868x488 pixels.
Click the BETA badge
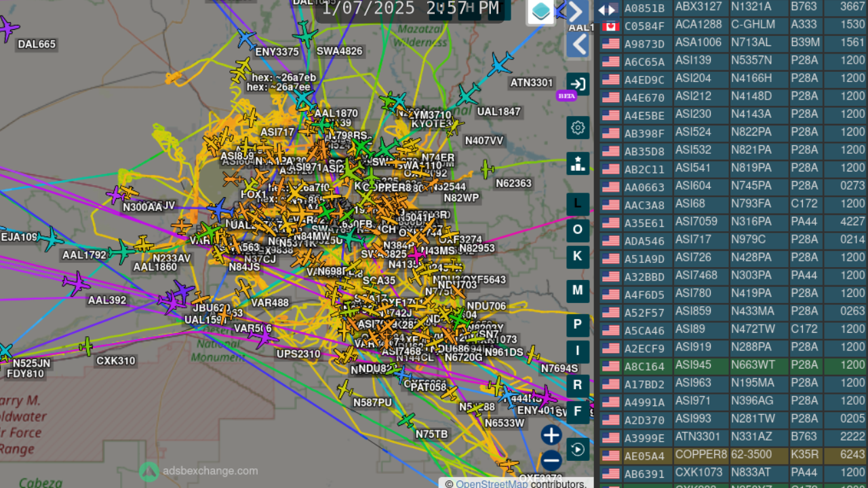click(566, 96)
